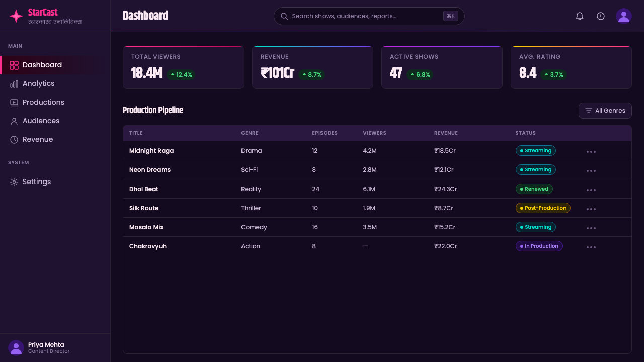Select the Neon Dreams title

tap(150, 170)
